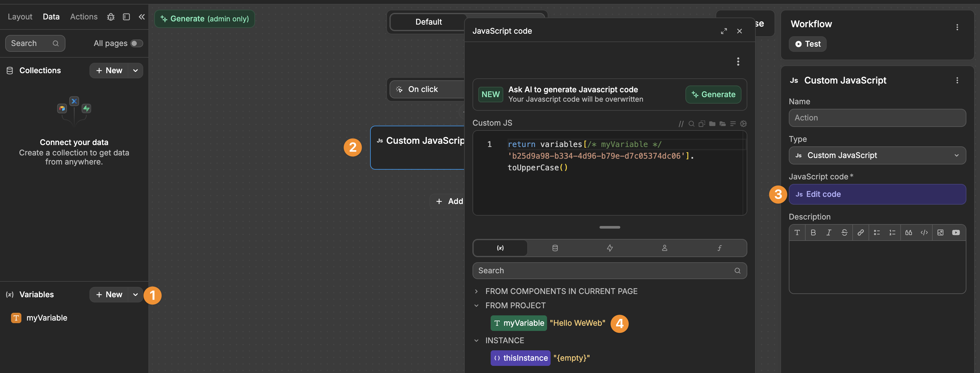Open search within the Custom JS code editor
The image size is (980, 373).
(691, 124)
